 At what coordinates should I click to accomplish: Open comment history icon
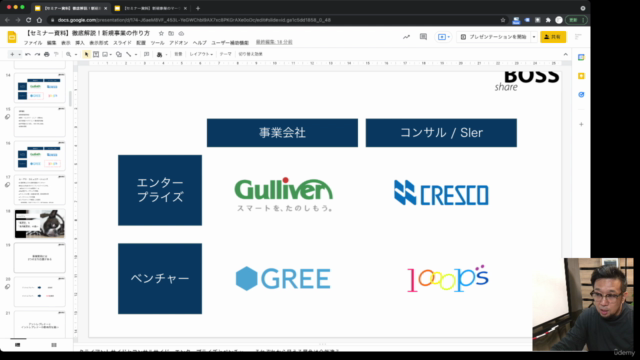pos(423,37)
